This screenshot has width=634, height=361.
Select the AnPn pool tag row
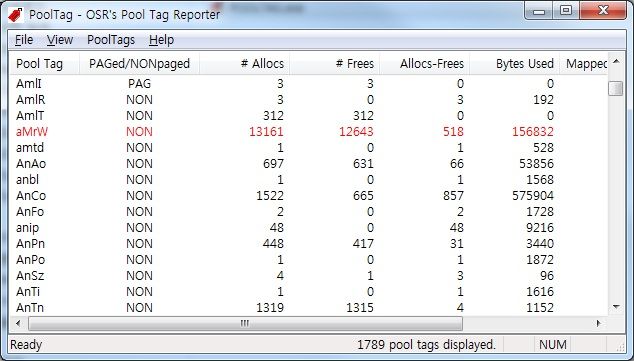click(309, 243)
